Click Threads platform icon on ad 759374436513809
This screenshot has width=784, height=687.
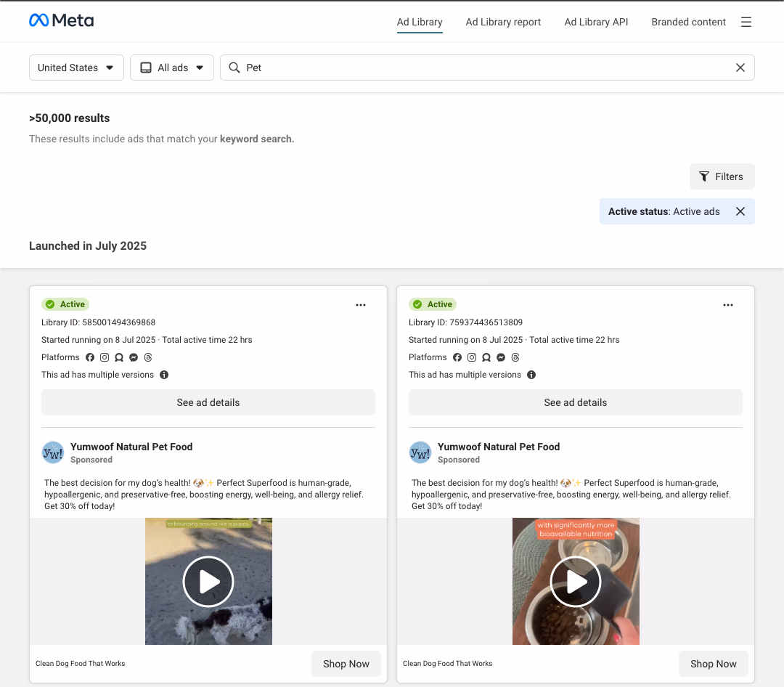(515, 357)
